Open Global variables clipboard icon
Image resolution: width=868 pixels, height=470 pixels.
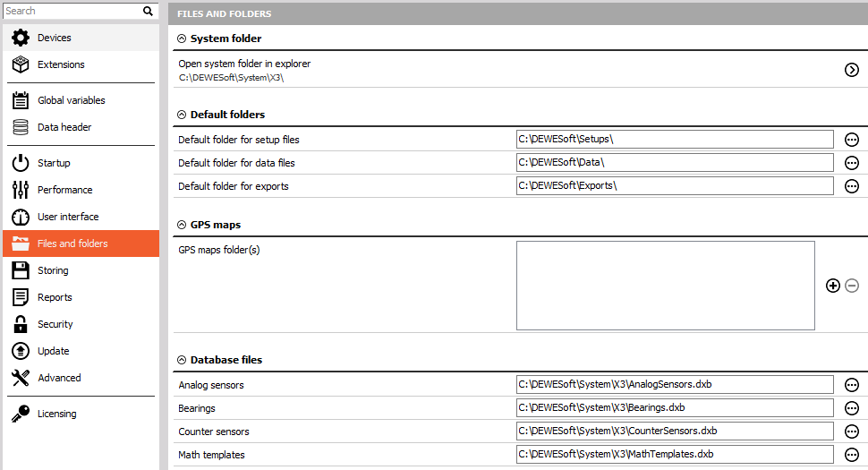[x=21, y=100]
